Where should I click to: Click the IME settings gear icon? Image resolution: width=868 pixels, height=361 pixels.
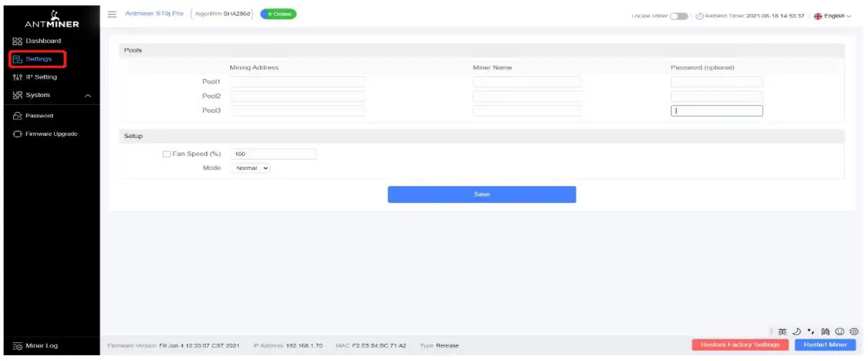pyautogui.click(x=854, y=331)
